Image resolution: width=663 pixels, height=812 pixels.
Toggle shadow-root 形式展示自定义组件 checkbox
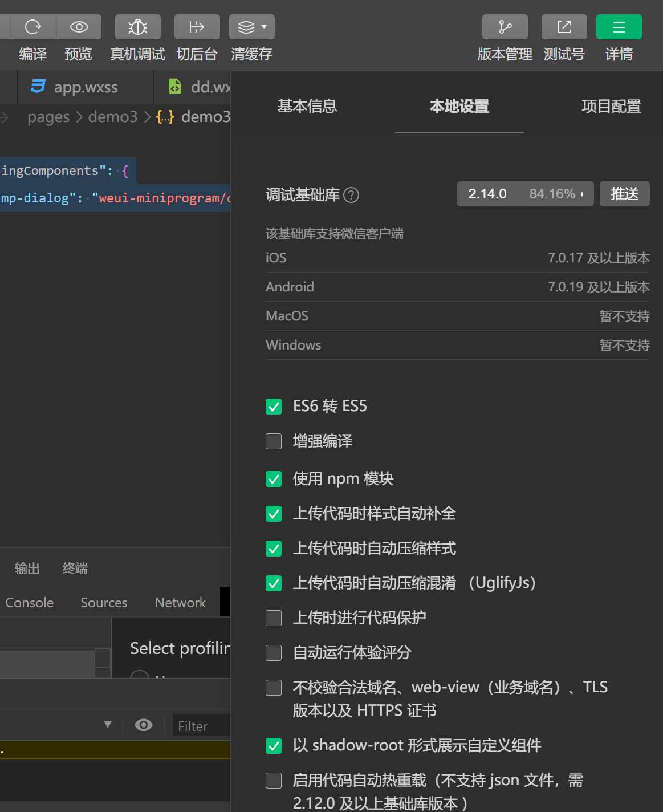(274, 746)
